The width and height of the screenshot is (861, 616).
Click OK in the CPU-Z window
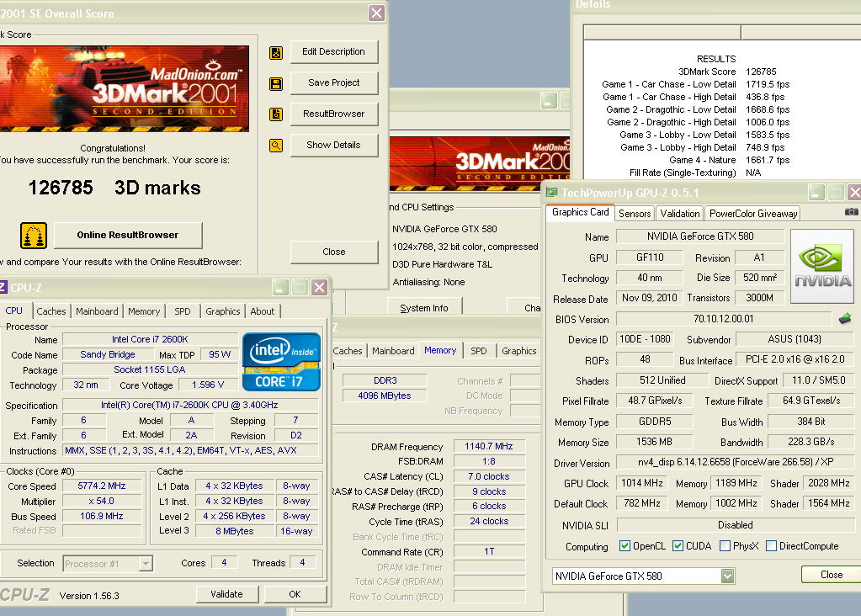pos(295,594)
